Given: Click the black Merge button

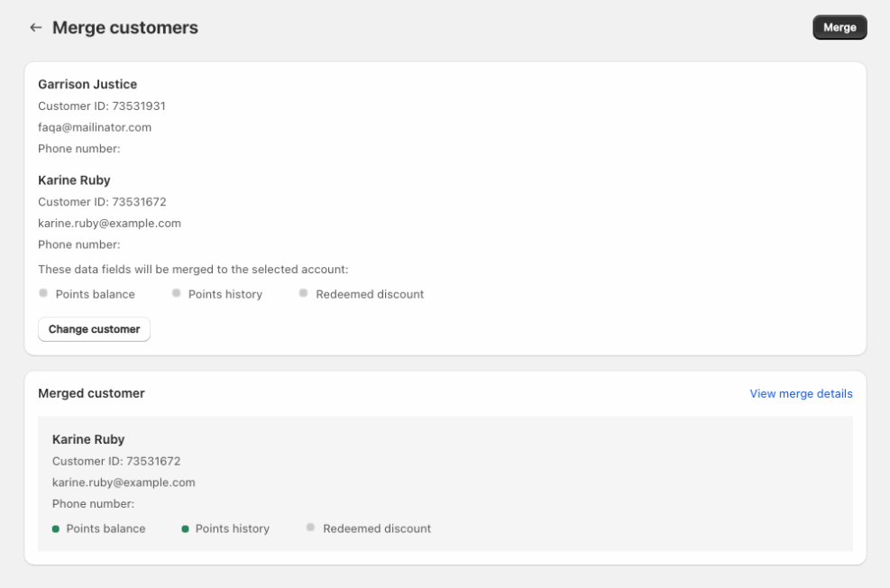Looking at the screenshot, I should pyautogui.click(x=840, y=28).
